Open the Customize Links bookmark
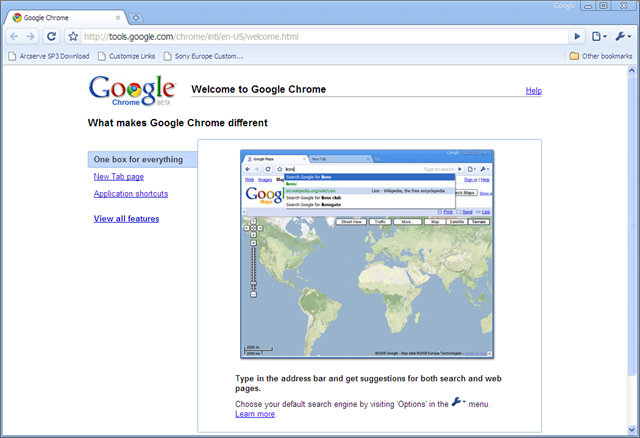Viewport: 640px width, 438px height. coord(127,56)
